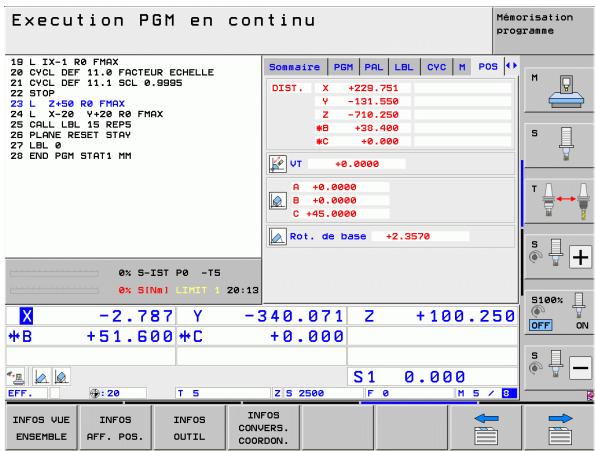Select line 21 CYCL DEF 11.1 SCL 0.9995

pos(96,83)
